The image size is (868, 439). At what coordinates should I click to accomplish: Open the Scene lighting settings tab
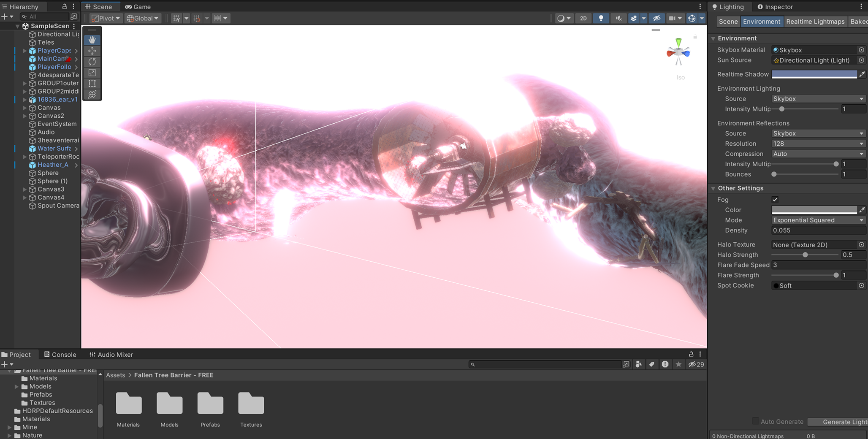[x=728, y=22]
